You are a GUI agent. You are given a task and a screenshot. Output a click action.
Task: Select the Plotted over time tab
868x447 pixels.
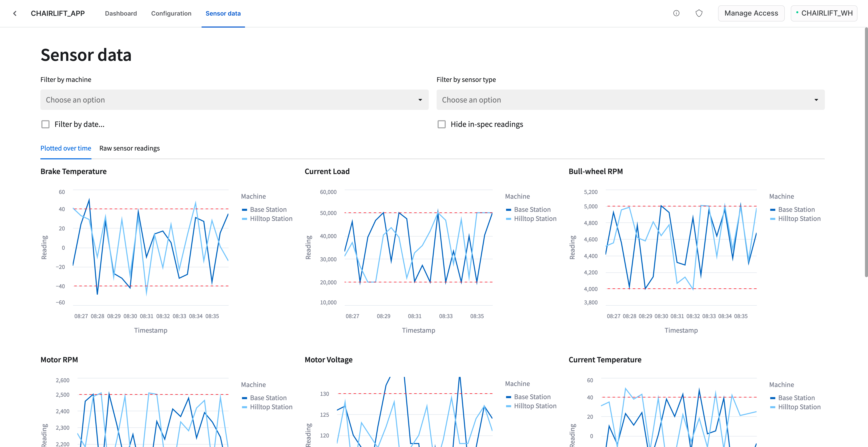(66, 148)
